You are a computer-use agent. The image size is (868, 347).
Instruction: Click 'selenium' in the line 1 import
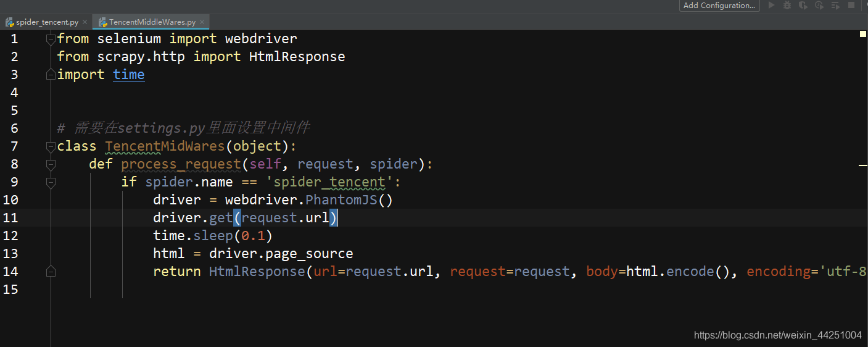(129, 39)
